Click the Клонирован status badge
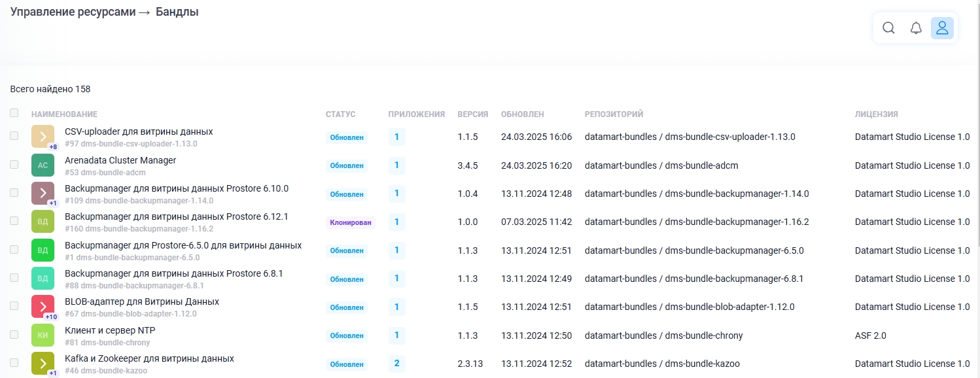This screenshot has width=980, height=378. click(x=350, y=222)
